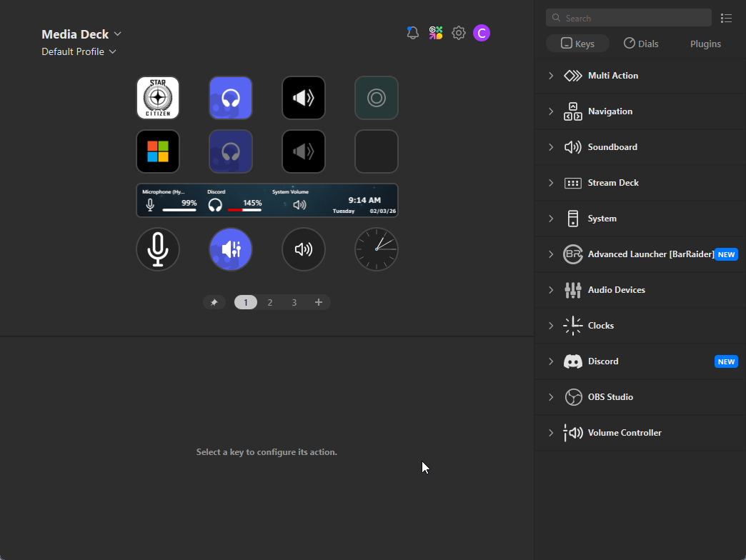Go to page 2
746x560 pixels.
[270, 302]
